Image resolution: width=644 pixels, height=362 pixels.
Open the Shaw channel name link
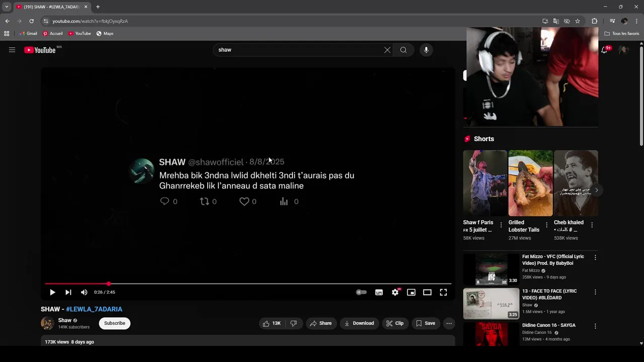[x=65, y=320]
